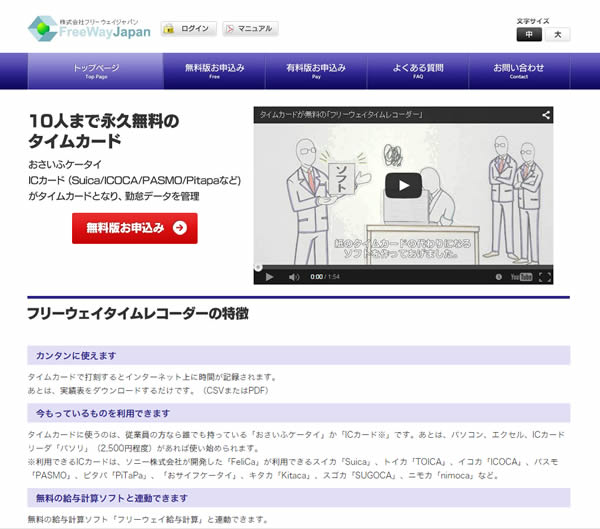This screenshot has width=600, height=529.
Task: Click the video thumbnail illustration
Action: click(403, 193)
